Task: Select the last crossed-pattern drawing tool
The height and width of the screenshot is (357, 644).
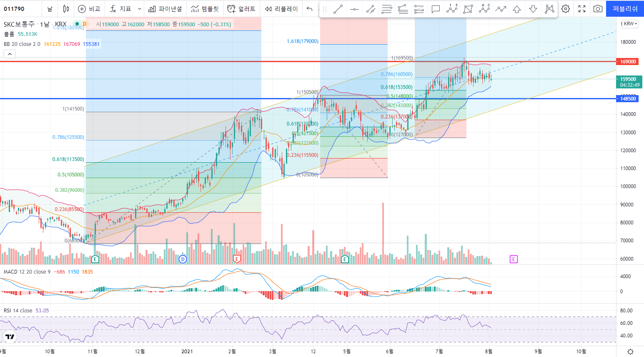Action: 549,9
